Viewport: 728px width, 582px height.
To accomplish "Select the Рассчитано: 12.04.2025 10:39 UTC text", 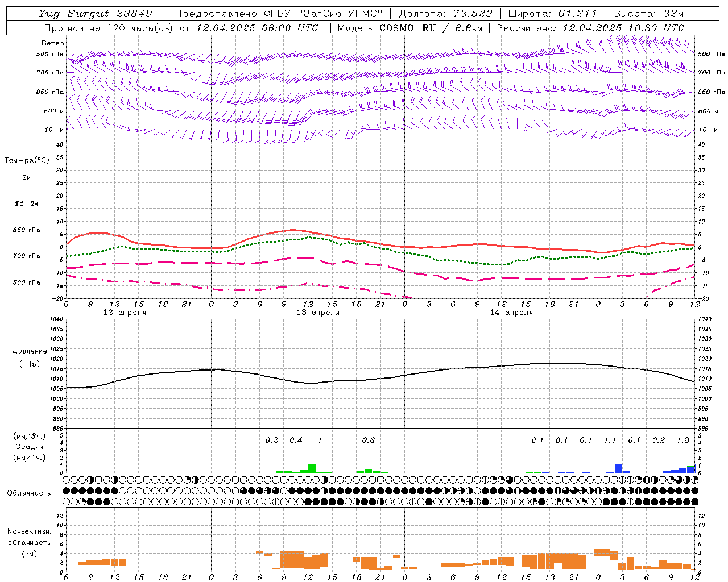I will click(590, 28).
